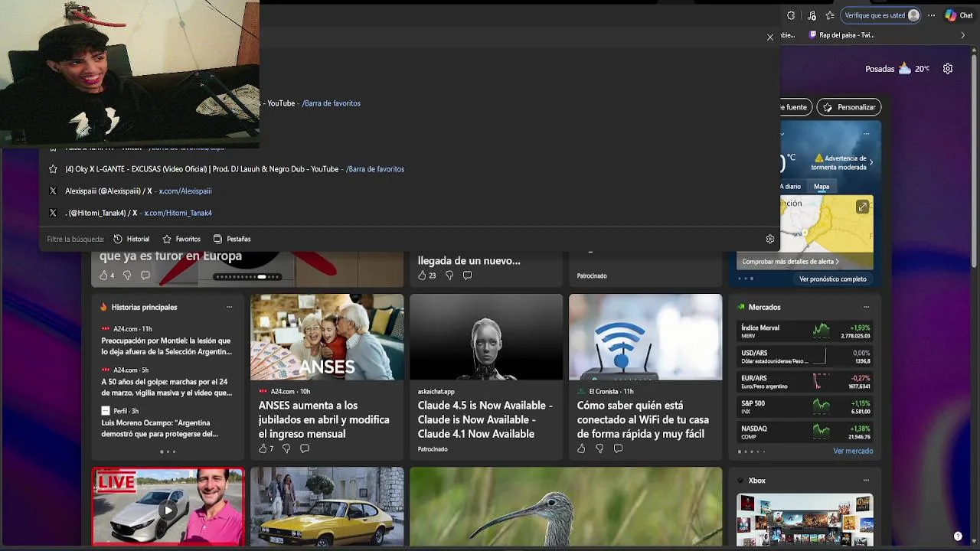Viewport: 980px width, 551px height.
Task: Open the WiFi router article thumbnail
Action: click(645, 337)
